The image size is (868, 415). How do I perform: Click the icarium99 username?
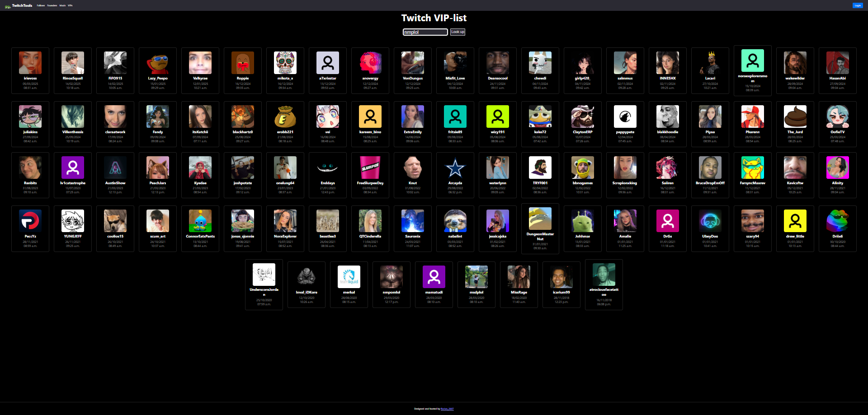[x=561, y=292]
